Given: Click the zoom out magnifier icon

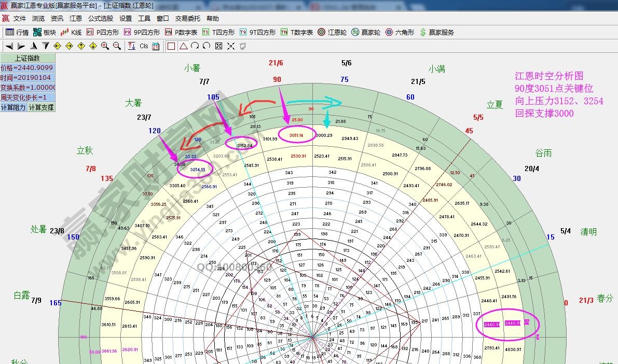Looking at the screenshot, I should pyautogui.click(x=117, y=46).
